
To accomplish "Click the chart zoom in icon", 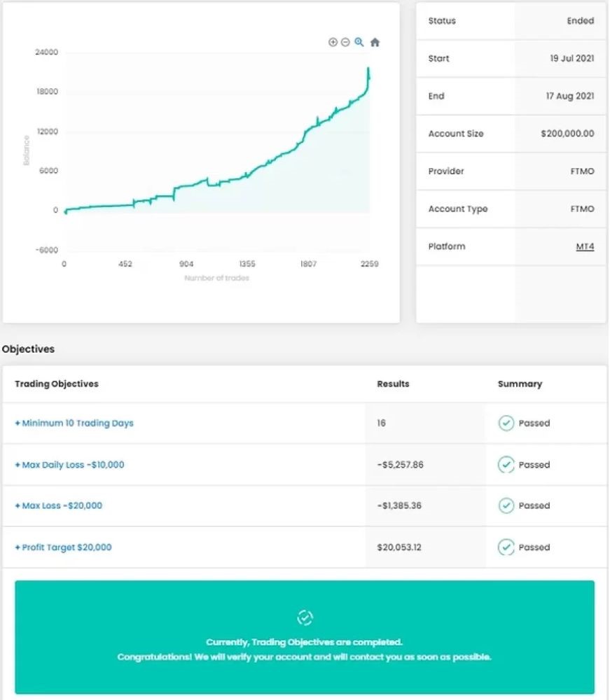I will pos(333,42).
